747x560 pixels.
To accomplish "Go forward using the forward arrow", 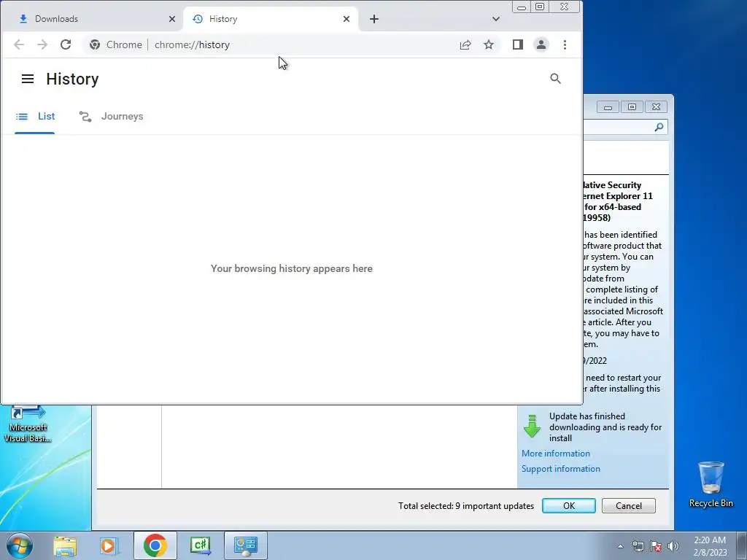I will pos(42,44).
